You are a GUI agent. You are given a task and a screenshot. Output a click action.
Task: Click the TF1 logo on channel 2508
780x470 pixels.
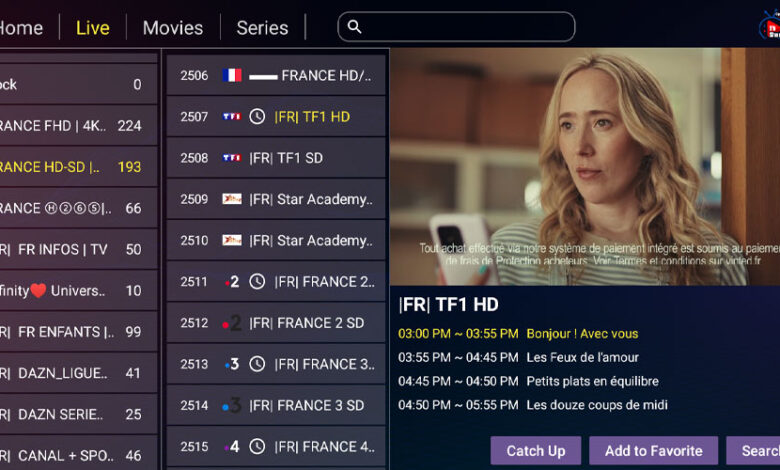pos(232,158)
